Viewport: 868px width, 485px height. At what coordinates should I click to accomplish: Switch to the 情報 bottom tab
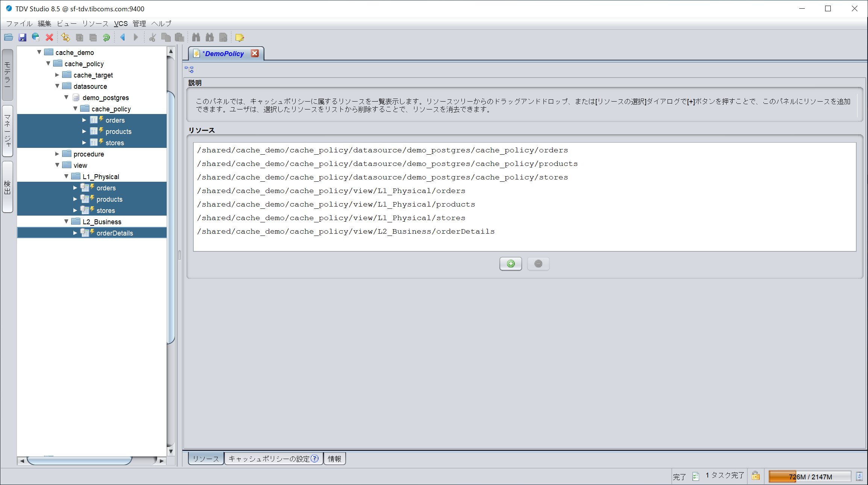pyautogui.click(x=334, y=459)
